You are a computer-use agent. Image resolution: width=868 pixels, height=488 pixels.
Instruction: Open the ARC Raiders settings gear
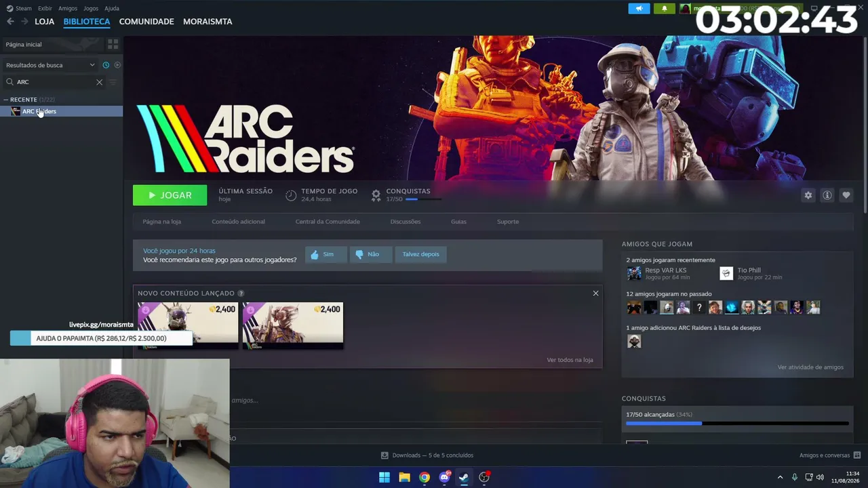[808, 195]
